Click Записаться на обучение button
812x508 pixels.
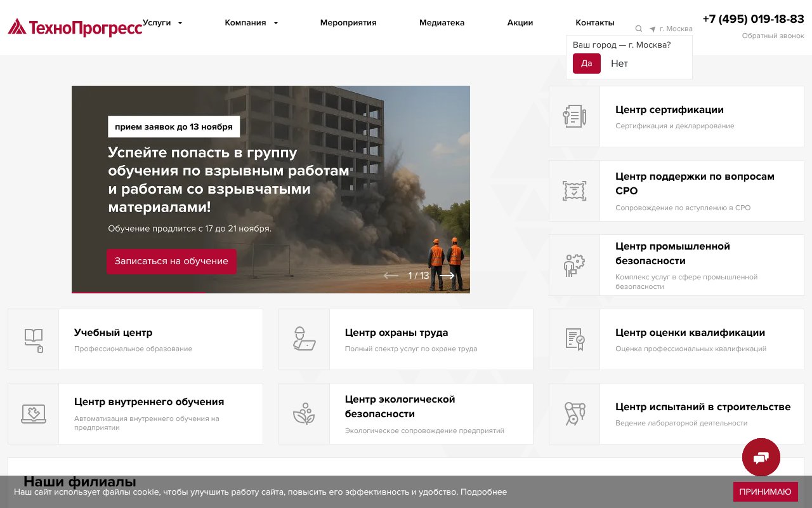click(171, 261)
